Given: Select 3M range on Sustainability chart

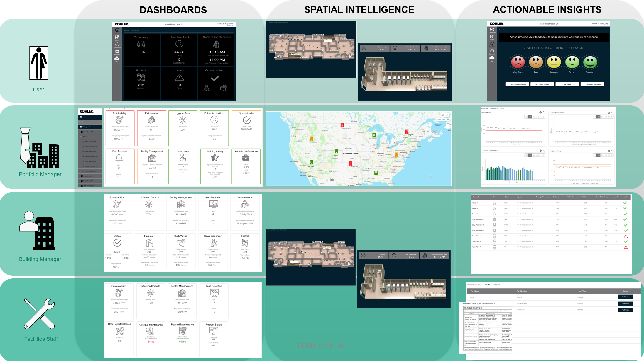Looking at the screenshot, I should pos(534,117).
